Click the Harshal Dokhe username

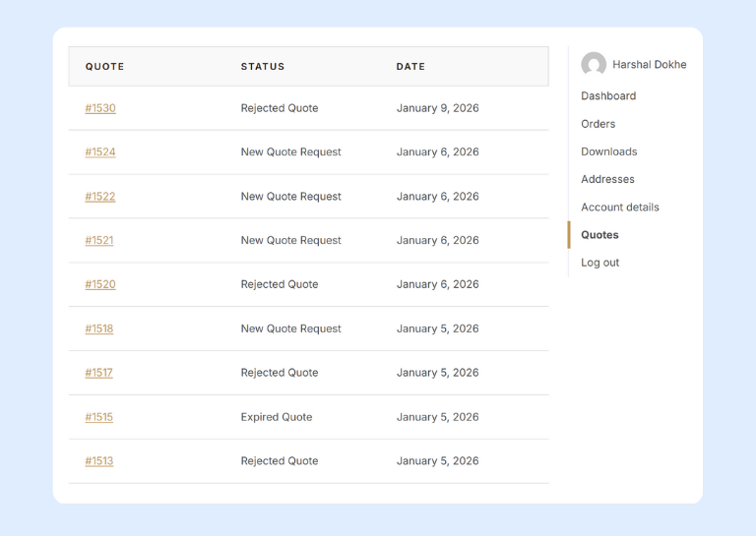649,65
